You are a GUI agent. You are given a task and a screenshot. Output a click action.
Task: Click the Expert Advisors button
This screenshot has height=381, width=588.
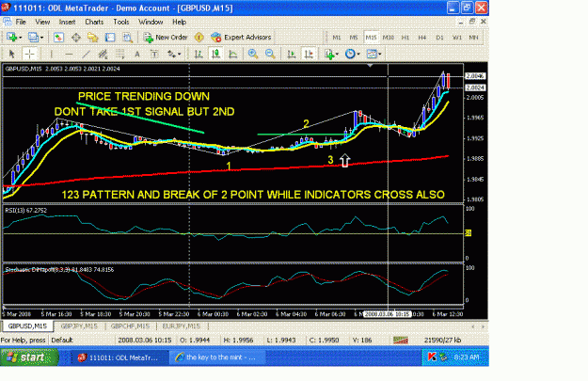point(241,37)
